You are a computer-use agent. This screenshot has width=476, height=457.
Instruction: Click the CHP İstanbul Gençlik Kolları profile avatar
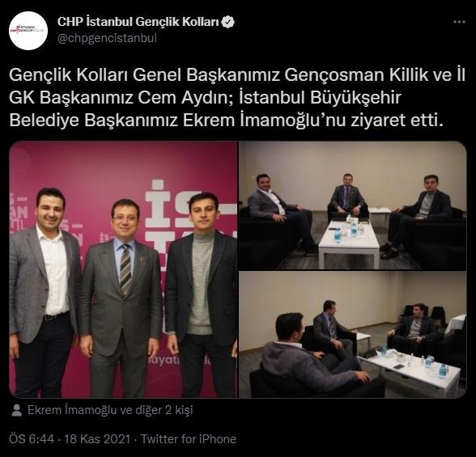click(x=28, y=31)
